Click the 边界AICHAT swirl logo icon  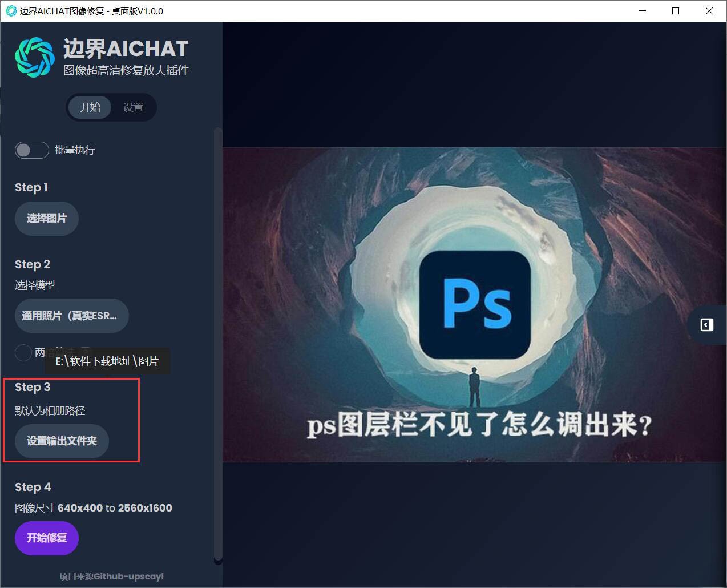coord(35,57)
